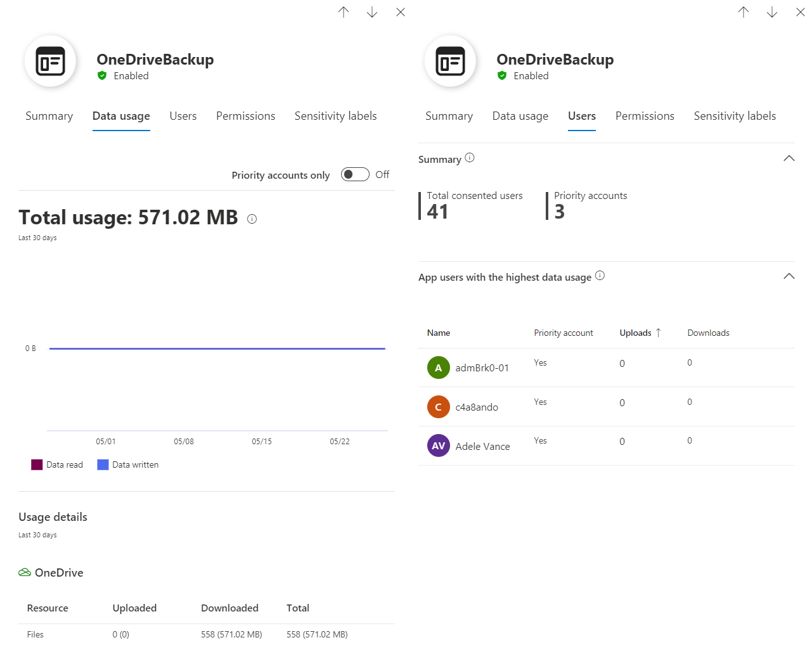Close the left Data usage panel

tap(401, 12)
